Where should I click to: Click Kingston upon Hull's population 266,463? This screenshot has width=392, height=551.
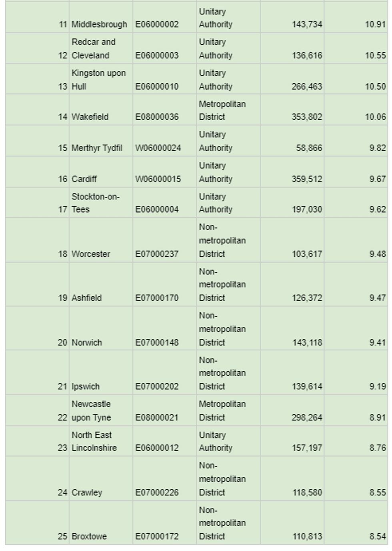click(x=307, y=86)
